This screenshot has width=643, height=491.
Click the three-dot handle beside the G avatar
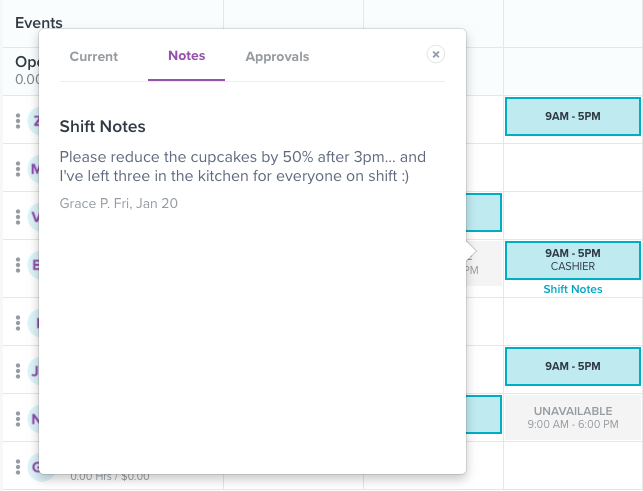pos(18,467)
